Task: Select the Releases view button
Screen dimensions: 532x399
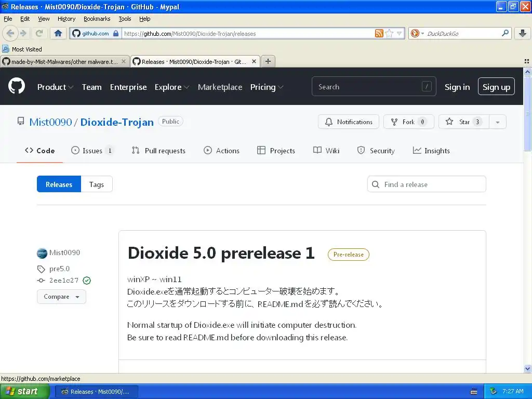Action: tap(59, 184)
